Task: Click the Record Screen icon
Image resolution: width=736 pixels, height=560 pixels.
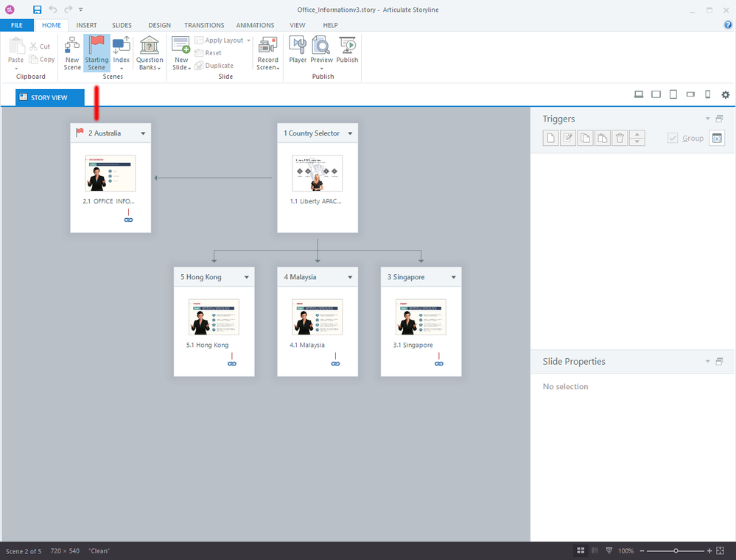Action: pyautogui.click(x=267, y=52)
